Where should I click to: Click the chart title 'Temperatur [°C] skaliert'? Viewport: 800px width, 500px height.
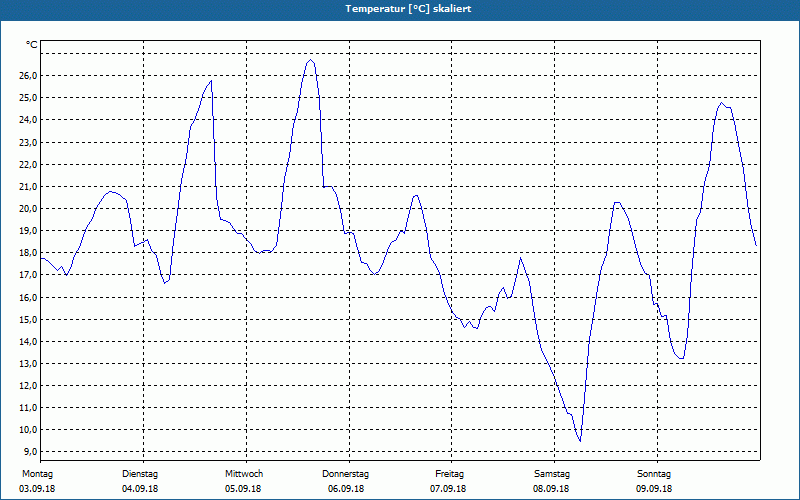click(408, 9)
